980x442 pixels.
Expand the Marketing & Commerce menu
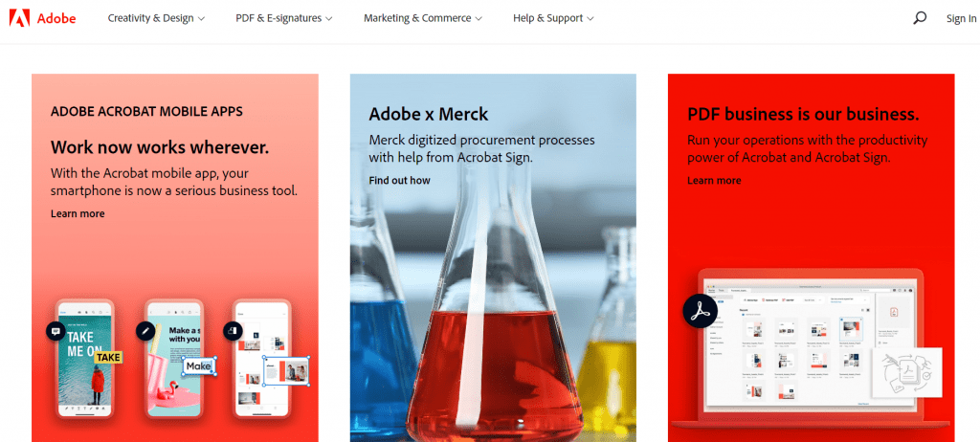423,18
